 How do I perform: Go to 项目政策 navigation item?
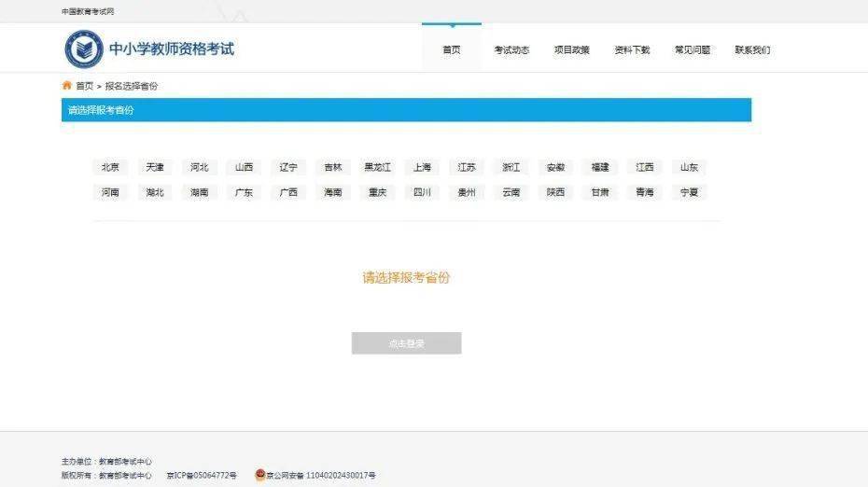[x=572, y=49]
